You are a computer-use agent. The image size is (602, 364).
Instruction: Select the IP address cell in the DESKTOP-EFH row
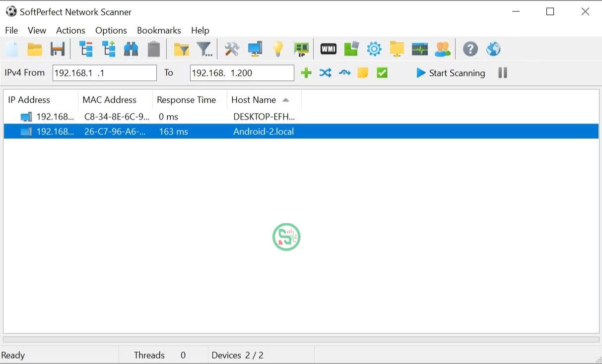pyautogui.click(x=55, y=117)
